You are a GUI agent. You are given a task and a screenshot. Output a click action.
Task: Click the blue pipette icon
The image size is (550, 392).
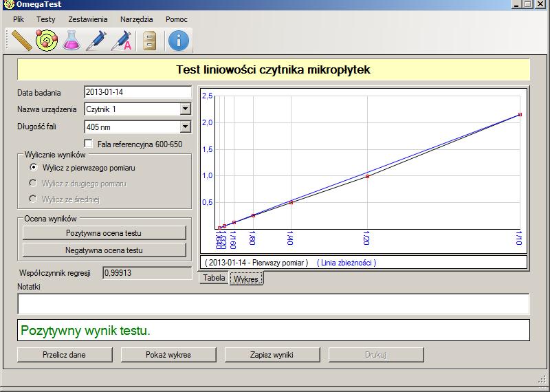click(x=96, y=41)
